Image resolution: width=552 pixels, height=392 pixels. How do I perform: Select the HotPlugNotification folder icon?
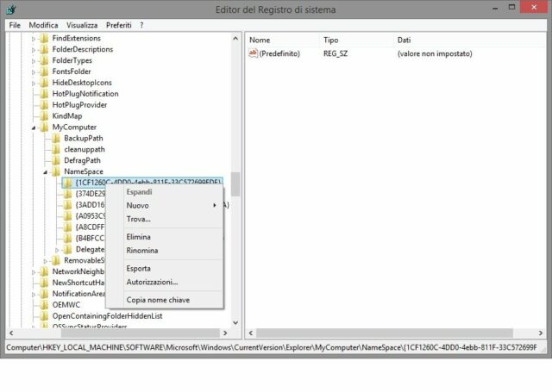click(43, 94)
